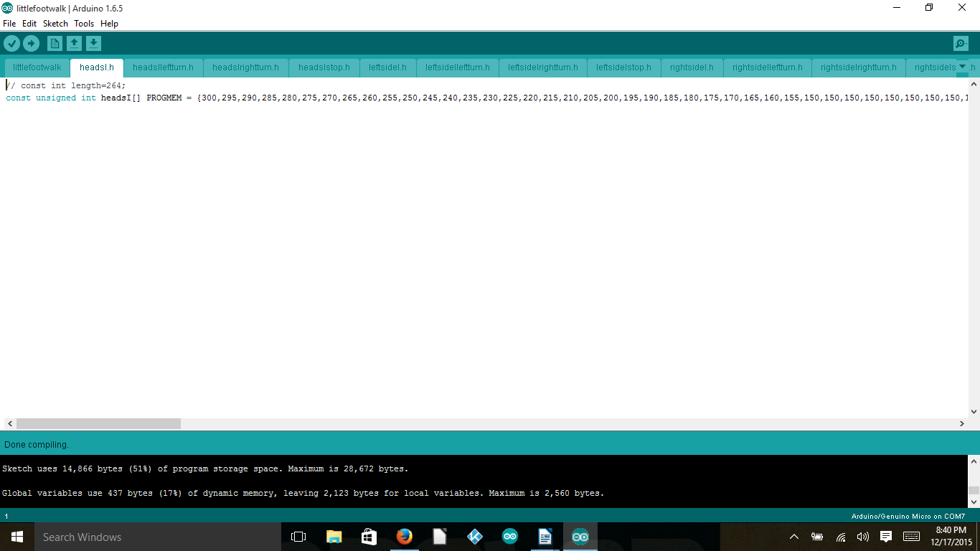Viewport: 980px width, 551px height.
Task: Click the 'Global variables use 437 bytes' line
Action: click(303, 493)
